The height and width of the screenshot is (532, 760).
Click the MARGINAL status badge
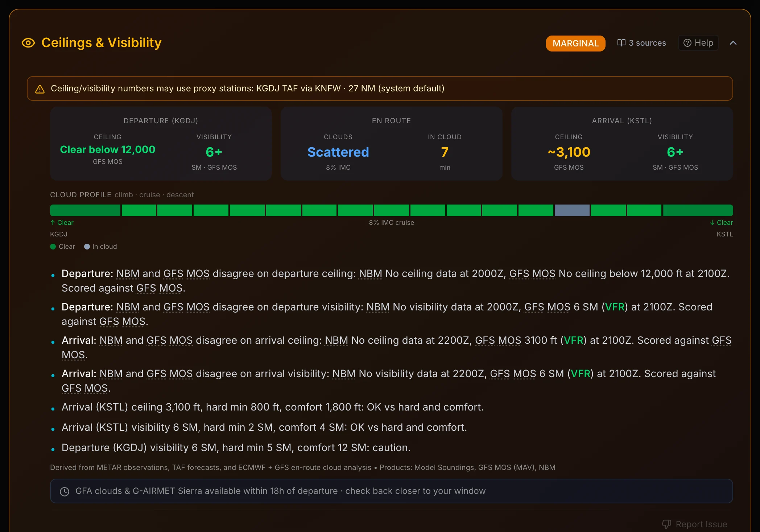click(x=575, y=43)
